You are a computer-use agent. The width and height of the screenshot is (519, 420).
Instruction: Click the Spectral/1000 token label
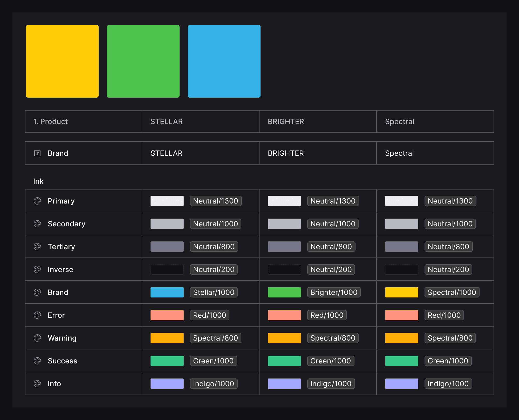[x=452, y=292]
